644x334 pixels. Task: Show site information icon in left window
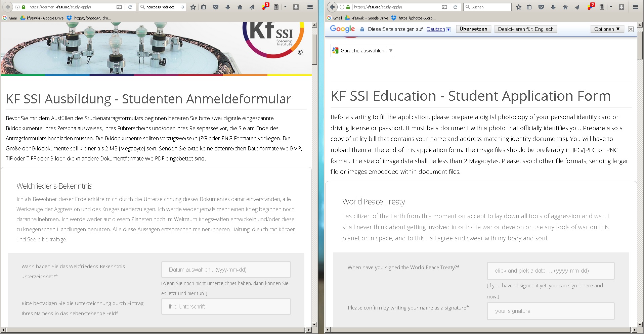(17, 7)
